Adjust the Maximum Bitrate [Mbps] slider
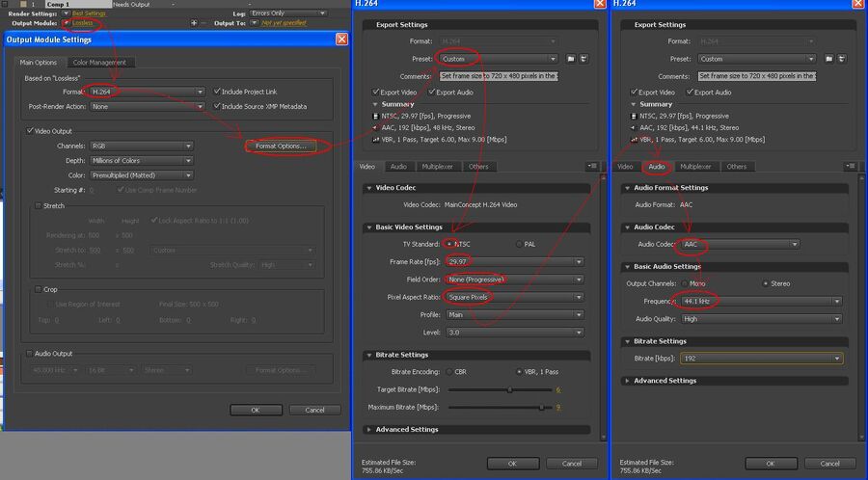Image resolution: width=868 pixels, height=480 pixels. tap(541, 408)
